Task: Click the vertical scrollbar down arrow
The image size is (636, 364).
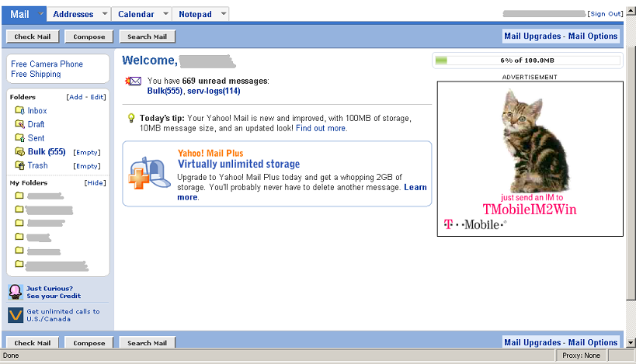Action: click(631, 343)
